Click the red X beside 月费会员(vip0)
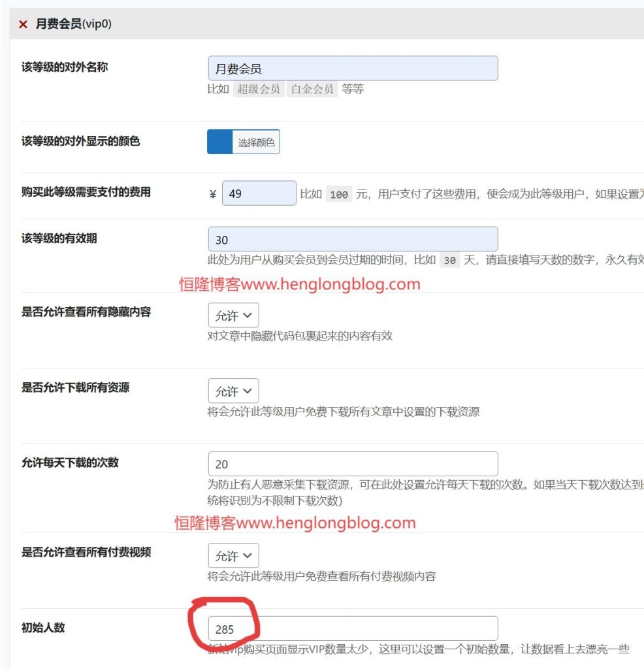 tap(23, 24)
